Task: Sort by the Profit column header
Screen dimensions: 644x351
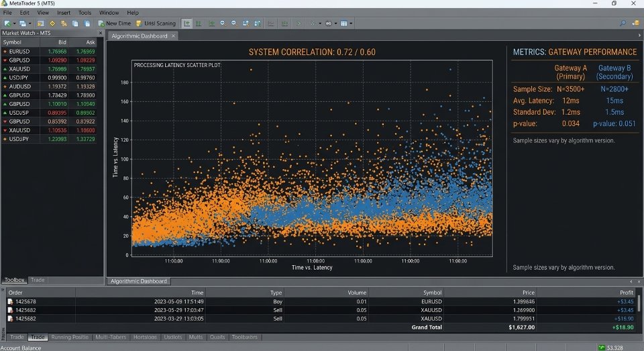Action: [x=586, y=293]
